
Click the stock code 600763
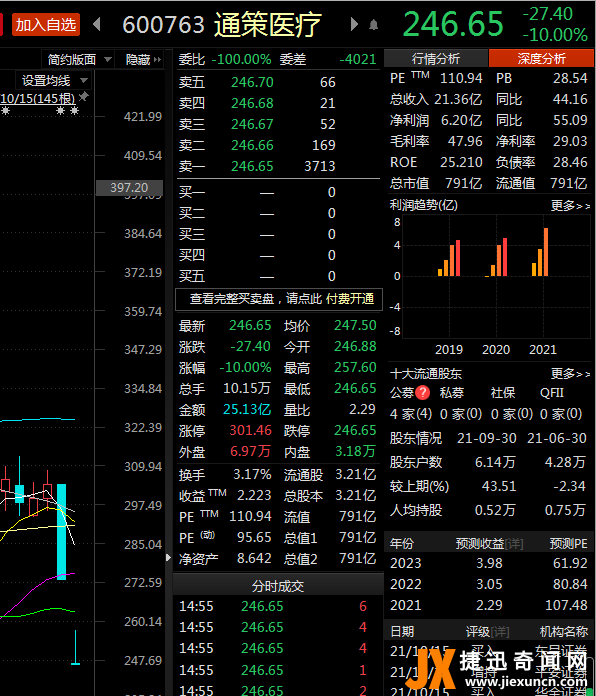163,25
